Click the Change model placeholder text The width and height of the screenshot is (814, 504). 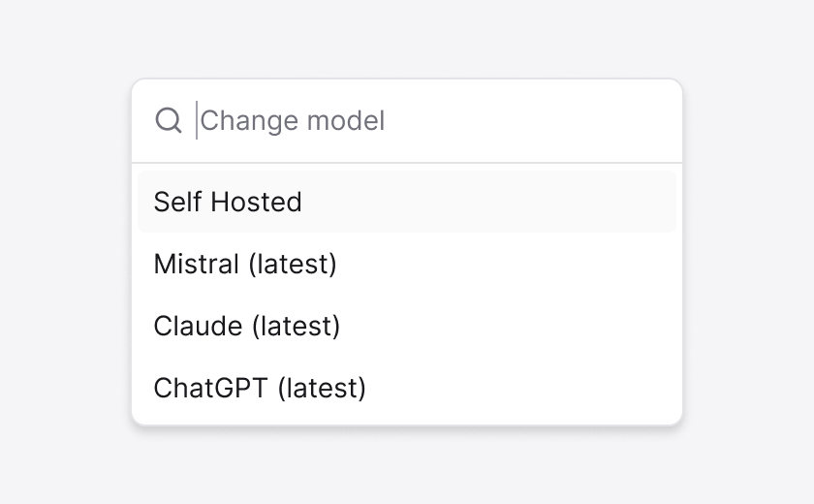pos(293,121)
